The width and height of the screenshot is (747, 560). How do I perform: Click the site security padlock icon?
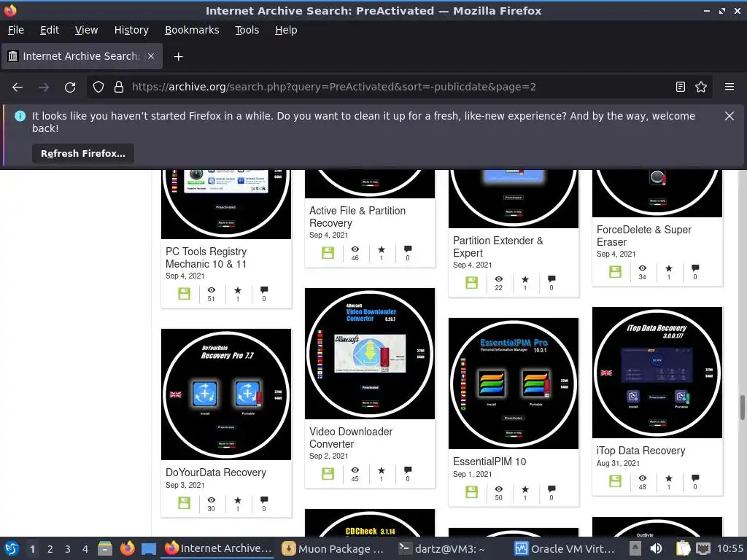point(119,87)
